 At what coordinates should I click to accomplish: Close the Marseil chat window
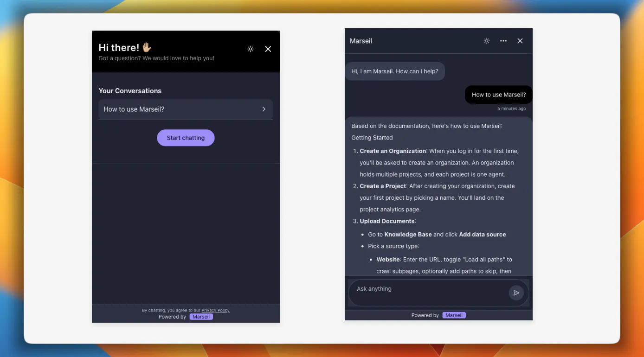[x=520, y=41]
